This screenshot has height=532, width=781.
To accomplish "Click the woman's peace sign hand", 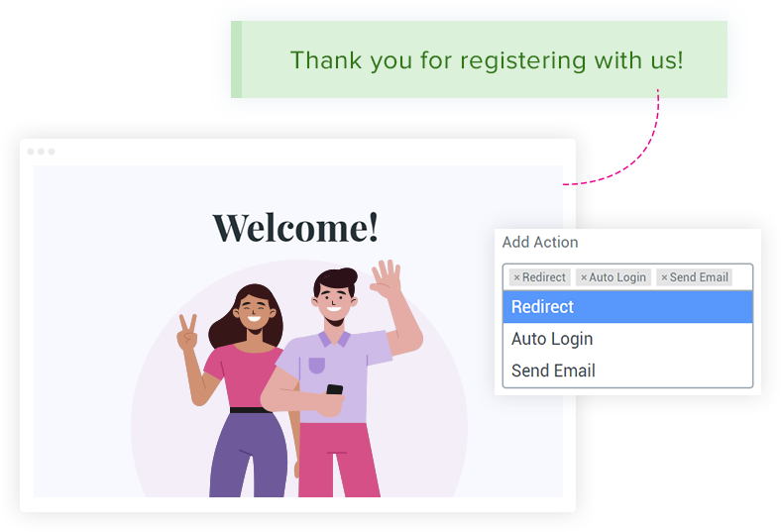I will pyautogui.click(x=187, y=333).
